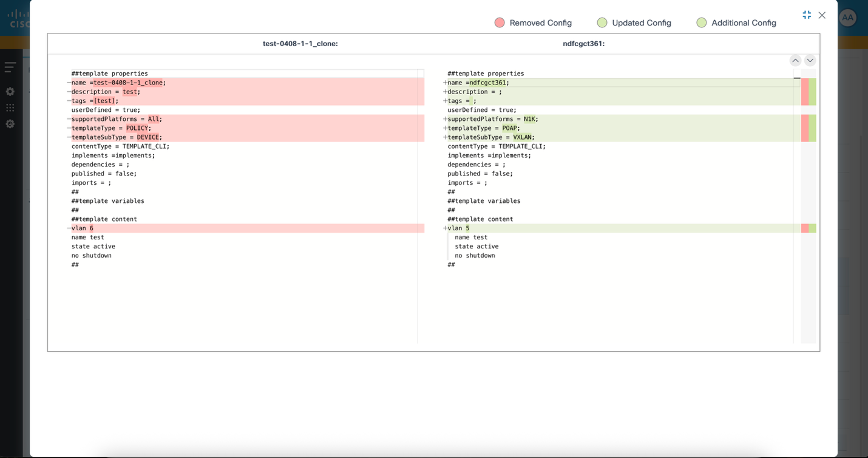This screenshot has height=458, width=868.
Task: Open the hamburger navigation menu icon
Action: point(10,67)
